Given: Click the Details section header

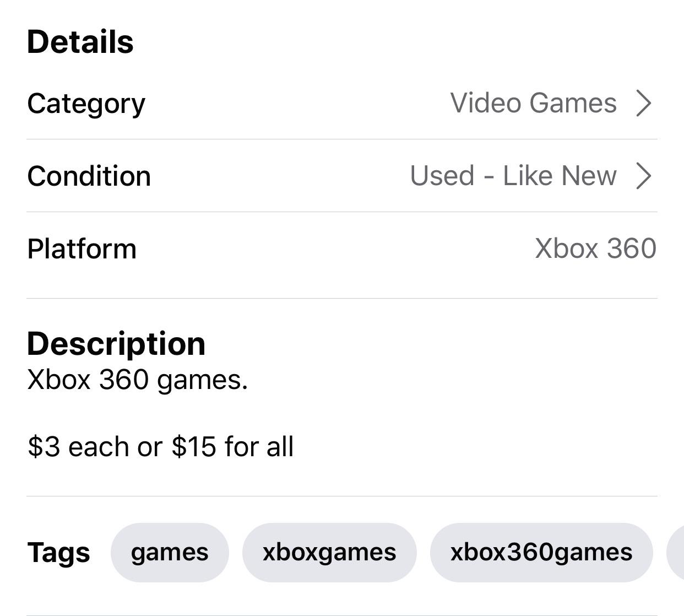Looking at the screenshot, I should 80,41.
